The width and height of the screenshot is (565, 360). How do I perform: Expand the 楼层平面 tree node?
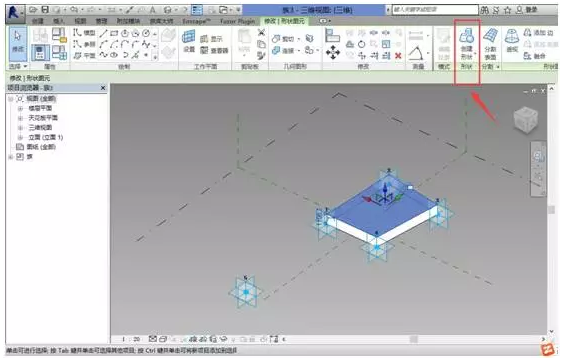21,108
